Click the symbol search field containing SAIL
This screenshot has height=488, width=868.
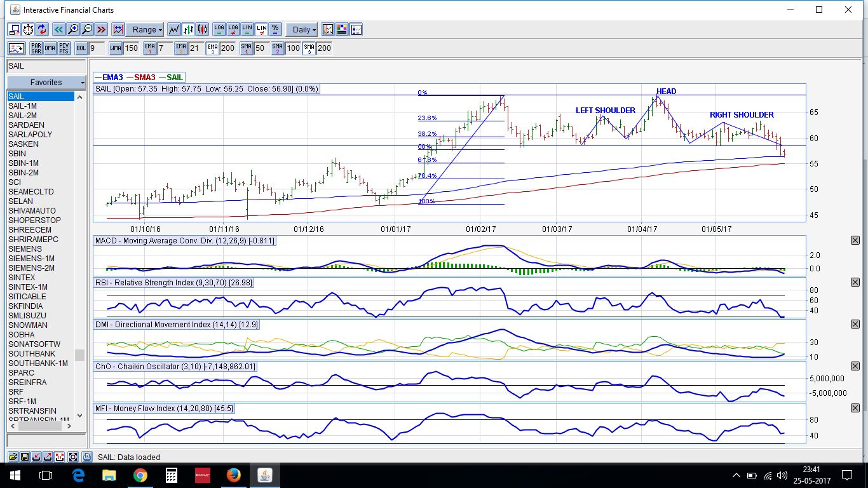46,66
